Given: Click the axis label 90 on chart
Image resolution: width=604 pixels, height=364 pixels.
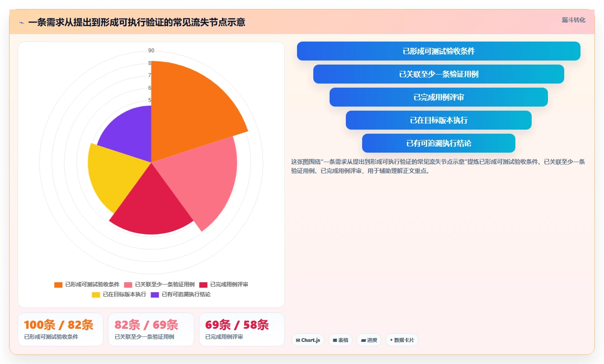Looking at the screenshot, I should point(151,50).
